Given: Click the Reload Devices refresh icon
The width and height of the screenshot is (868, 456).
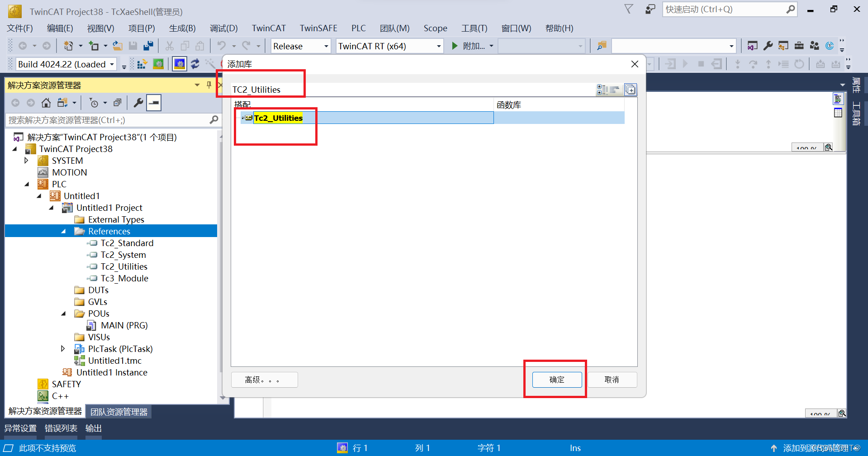Looking at the screenshot, I should pos(195,64).
